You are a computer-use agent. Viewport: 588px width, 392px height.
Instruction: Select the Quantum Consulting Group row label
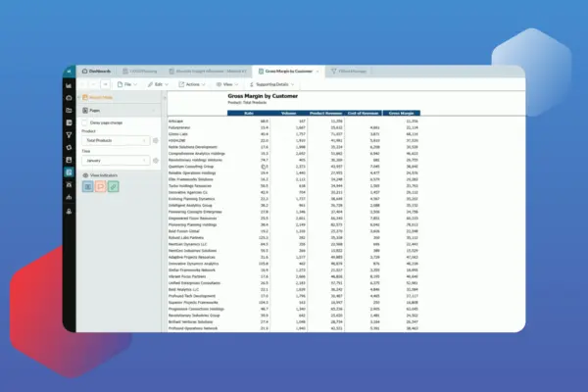point(191,167)
